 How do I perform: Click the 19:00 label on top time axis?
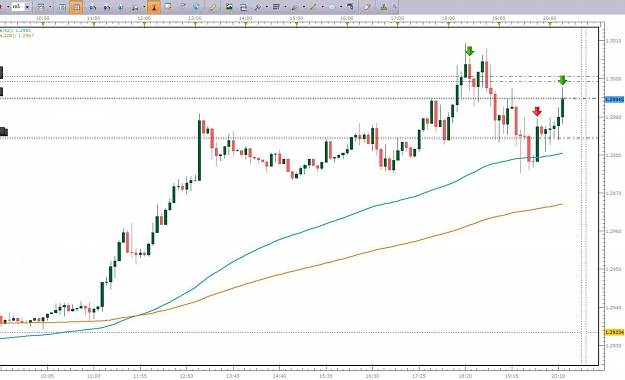pyautogui.click(x=499, y=18)
